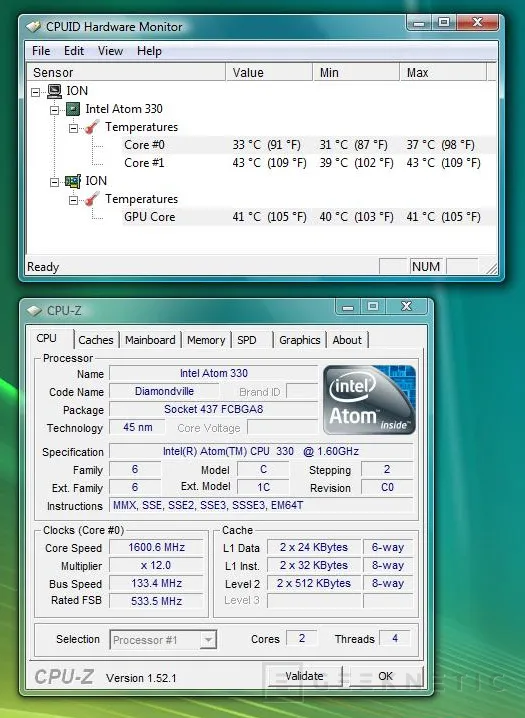Collapse the Temperatures node under ION GPU
The image size is (525, 718).
tap(73, 200)
